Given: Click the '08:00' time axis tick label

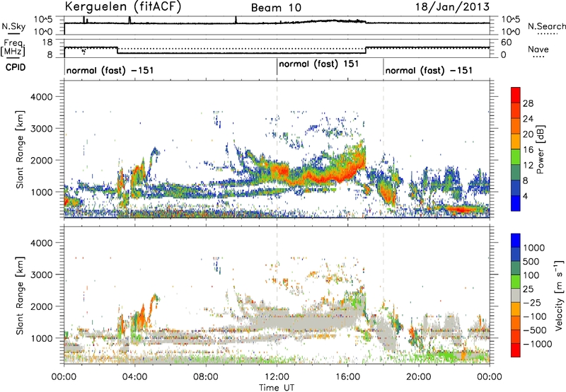Looking at the screenshot, I should tap(206, 376).
